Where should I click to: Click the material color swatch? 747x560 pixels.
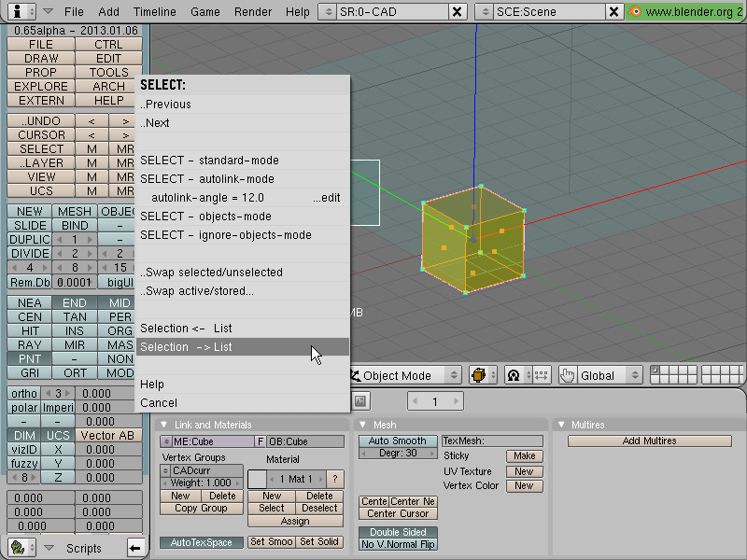pos(257,479)
